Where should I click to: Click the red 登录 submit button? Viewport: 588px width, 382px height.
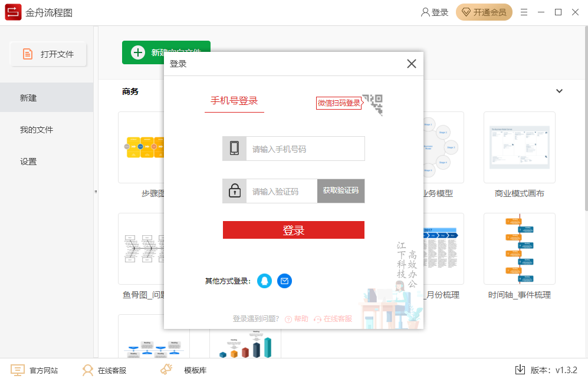(x=294, y=230)
